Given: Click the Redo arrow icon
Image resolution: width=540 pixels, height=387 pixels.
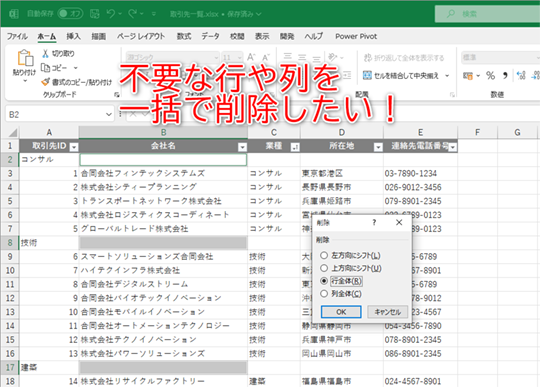Looking at the screenshot, I should (x=133, y=14).
